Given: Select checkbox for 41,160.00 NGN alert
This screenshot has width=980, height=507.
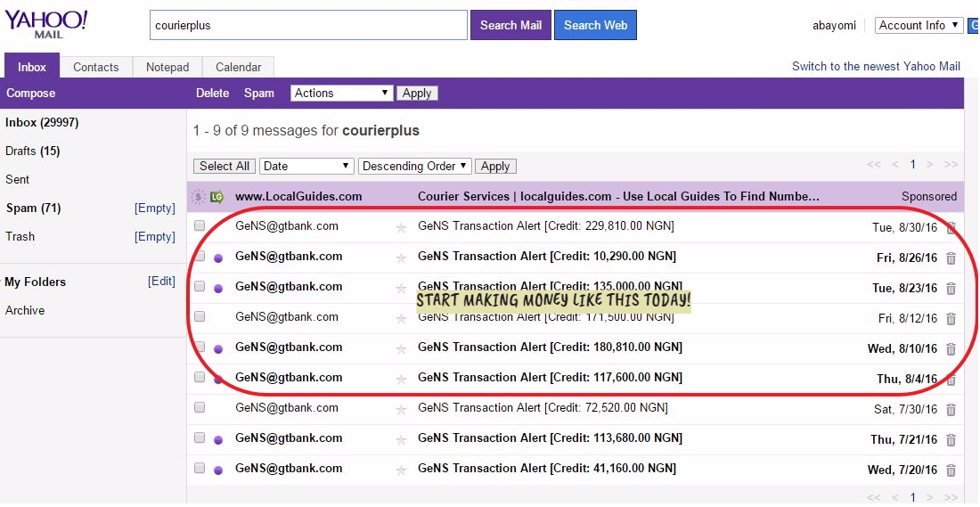Looking at the screenshot, I should coord(200,468).
